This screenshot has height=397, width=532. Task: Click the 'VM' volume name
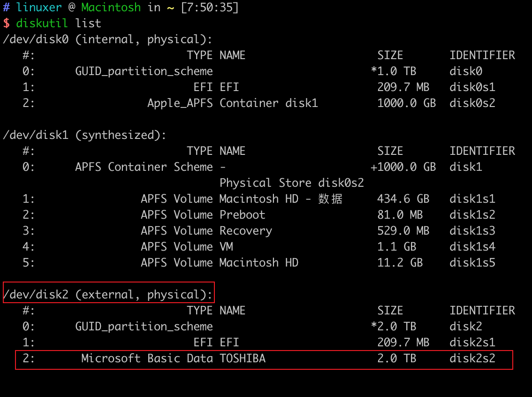pos(226,247)
